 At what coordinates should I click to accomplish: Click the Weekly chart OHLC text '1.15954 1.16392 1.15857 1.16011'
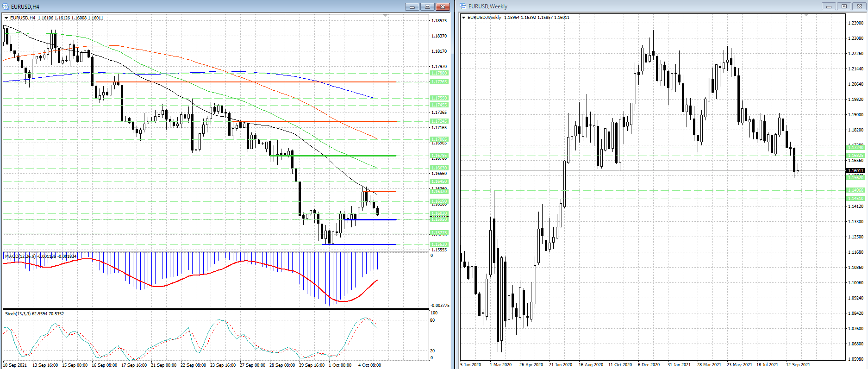pos(537,18)
